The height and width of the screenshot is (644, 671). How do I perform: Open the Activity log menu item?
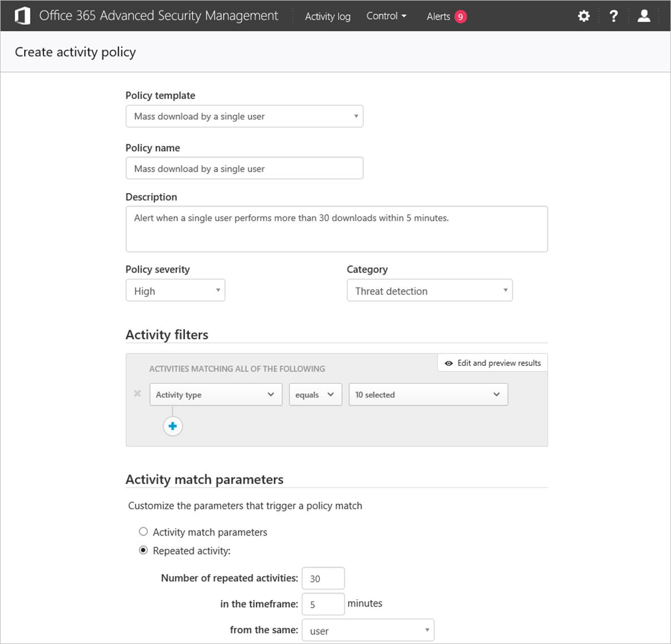tap(327, 17)
